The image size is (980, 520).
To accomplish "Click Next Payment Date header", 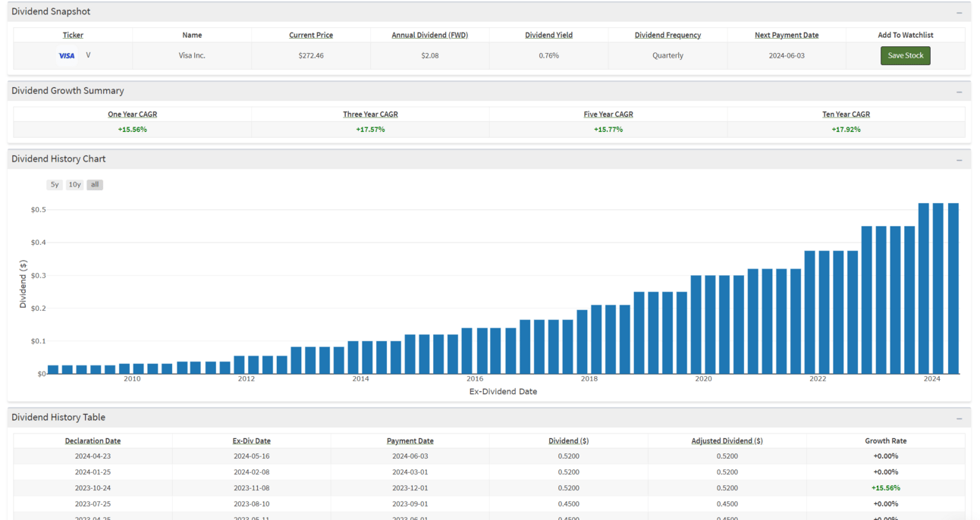I will click(787, 35).
